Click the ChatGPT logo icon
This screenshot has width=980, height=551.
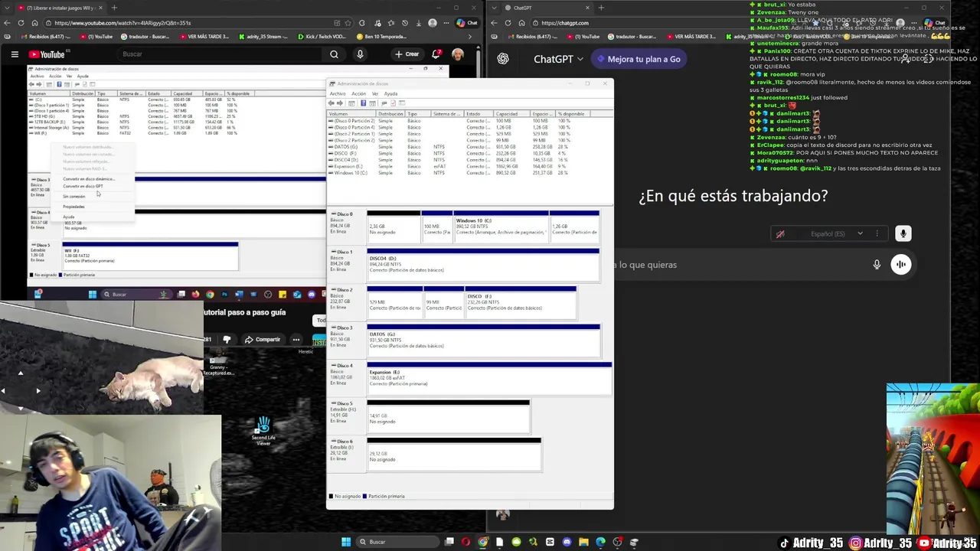tap(503, 59)
